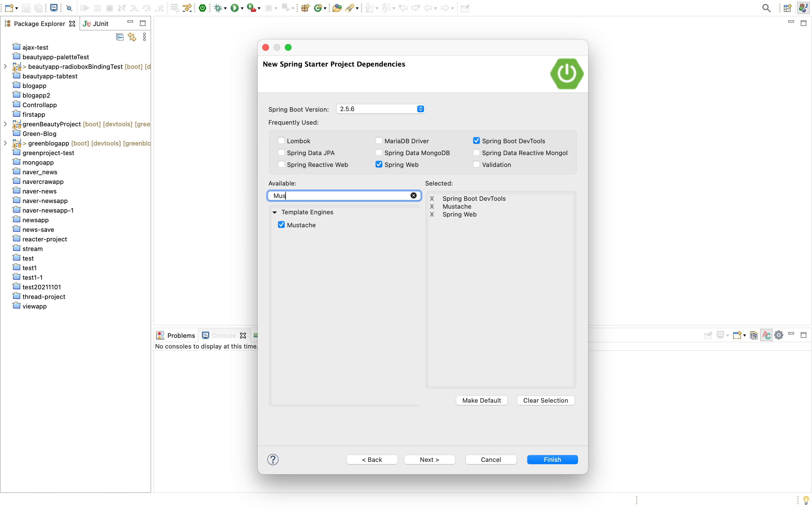Switch to the Problems tab
812x516 pixels.
176,335
